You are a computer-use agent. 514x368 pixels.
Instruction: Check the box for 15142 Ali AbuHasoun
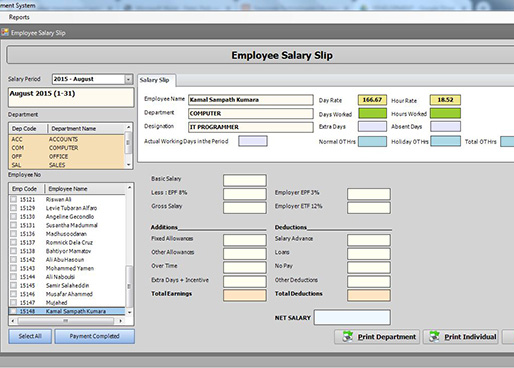pyautogui.click(x=13, y=260)
